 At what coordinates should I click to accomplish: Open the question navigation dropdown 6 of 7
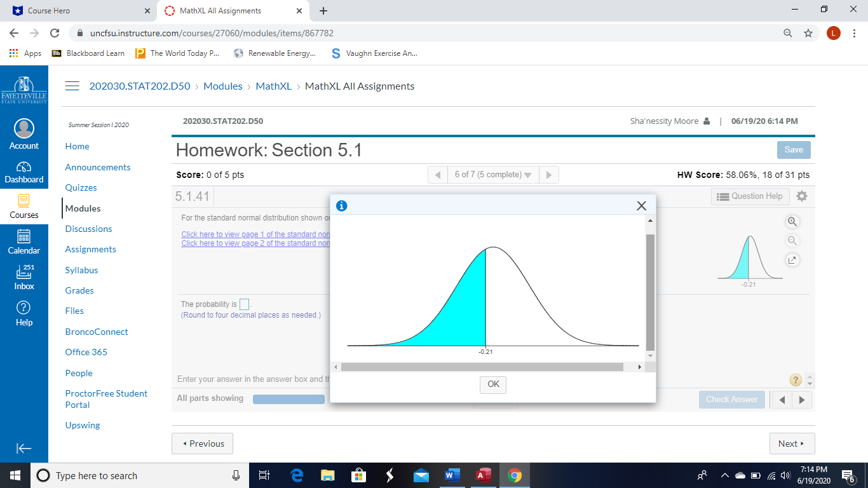click(493, 173)
